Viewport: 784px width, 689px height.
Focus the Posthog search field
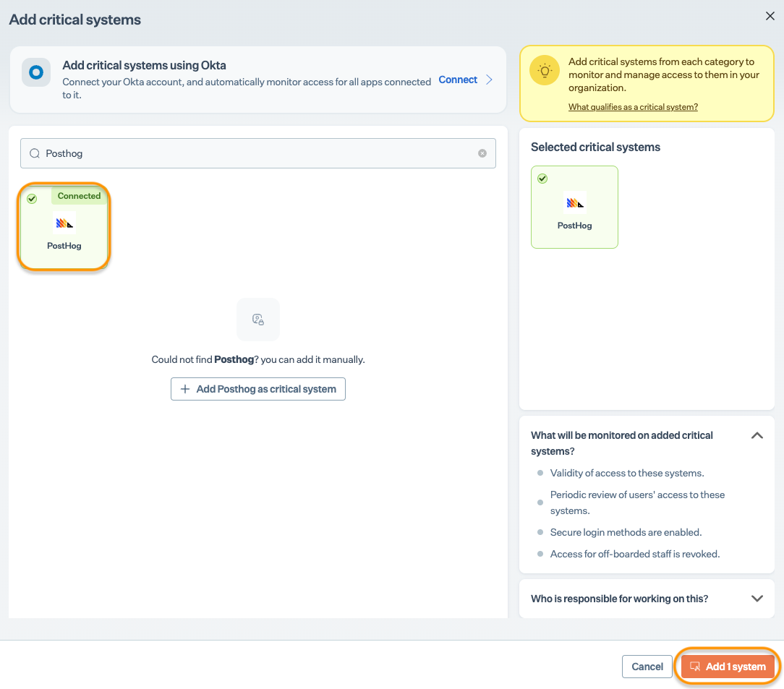[258, 153]
